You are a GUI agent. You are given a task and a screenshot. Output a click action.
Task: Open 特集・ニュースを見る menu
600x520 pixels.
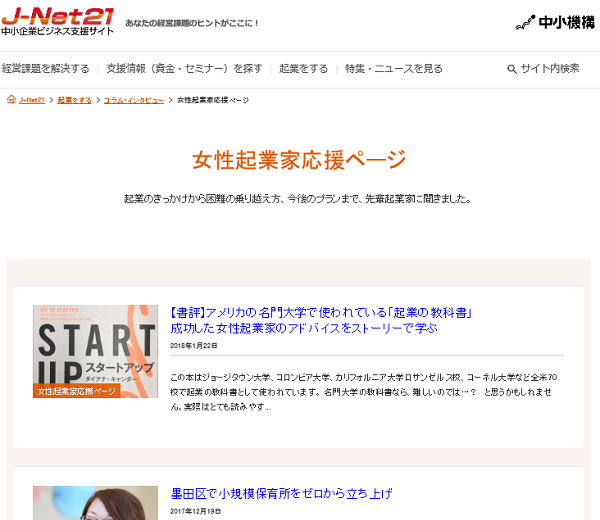click(x=394, y=69)
